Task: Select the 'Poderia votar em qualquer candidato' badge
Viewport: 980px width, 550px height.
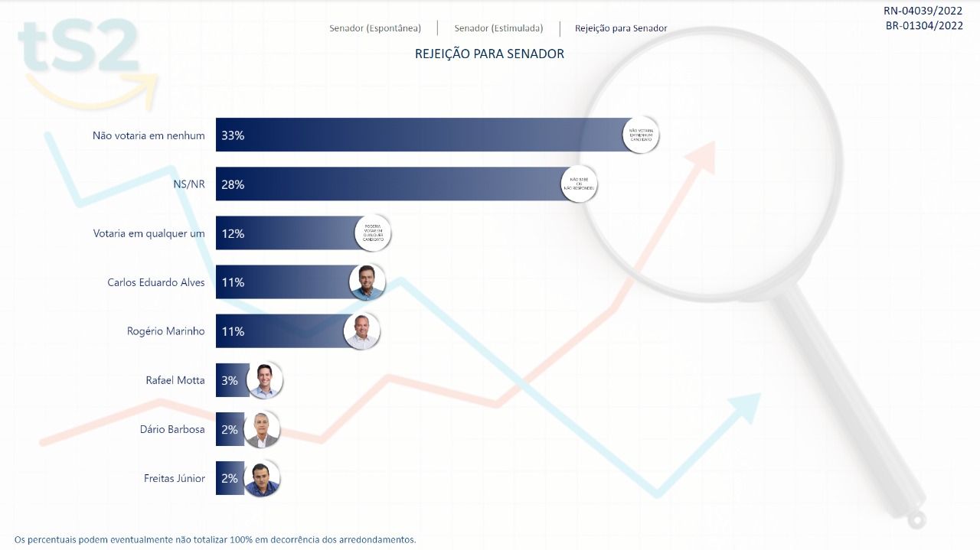Action: [x=373, y=233]
